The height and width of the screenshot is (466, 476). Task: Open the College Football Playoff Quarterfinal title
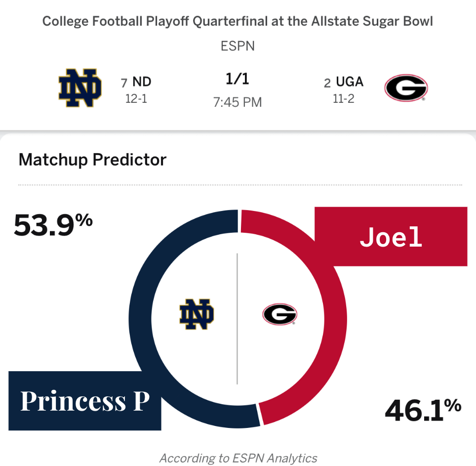238,22
